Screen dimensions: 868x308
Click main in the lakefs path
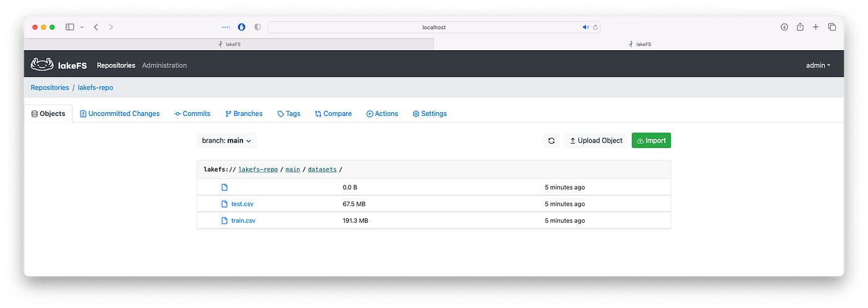[293, 169]
